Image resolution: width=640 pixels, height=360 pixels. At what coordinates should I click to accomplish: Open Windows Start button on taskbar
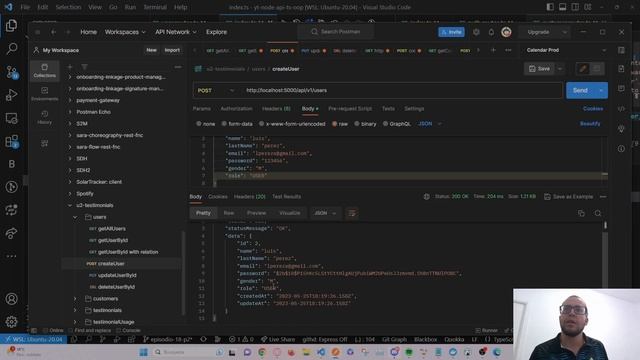point(143,352)
